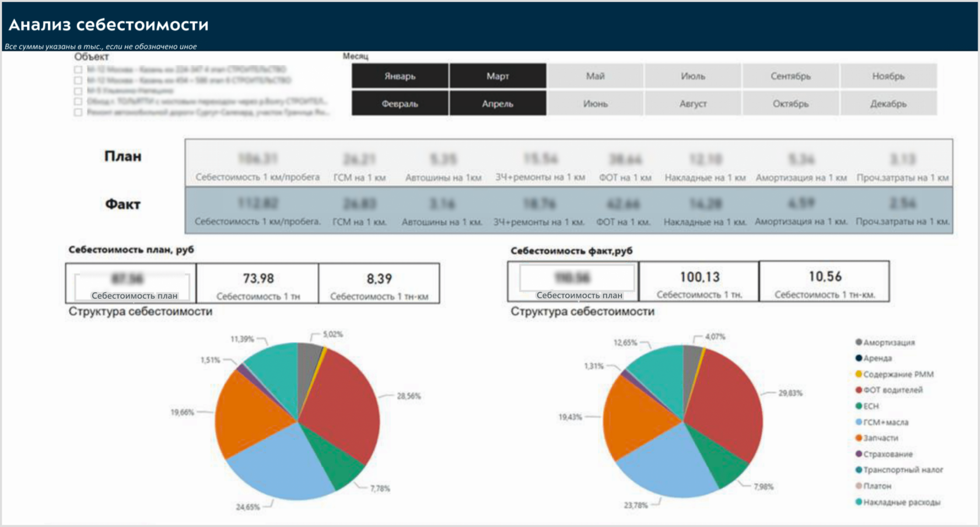This screenshot has height=527, width=980.
Task: Click the Содержание РММ legend marker
Action: 859,374
